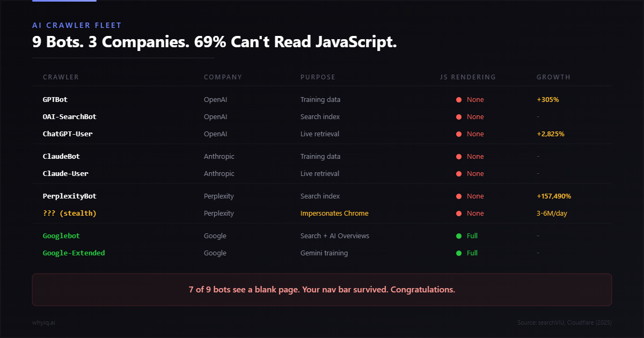Click the Googlebot crawler name
Image resolution: width=644 pixels, height=338 pixels.
[61, 236]
